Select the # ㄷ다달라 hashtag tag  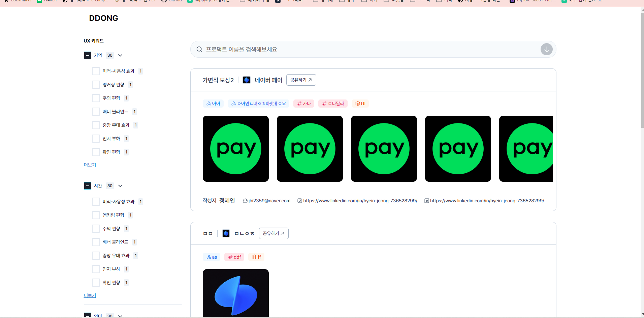333,104
